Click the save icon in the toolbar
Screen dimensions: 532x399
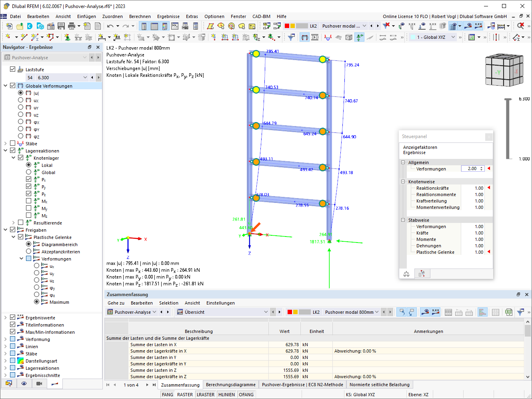(x=61, y=26)
